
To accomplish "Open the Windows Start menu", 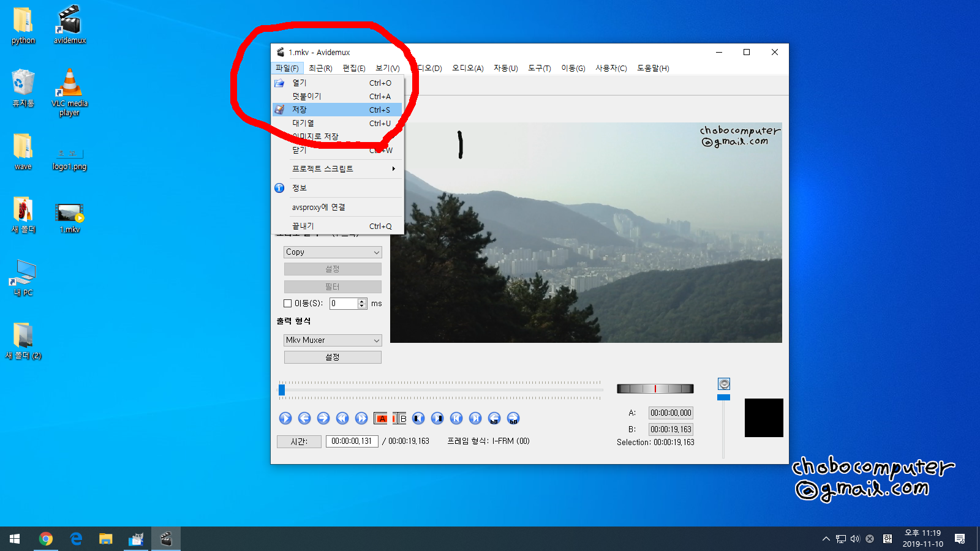I will tap(15, 539).
